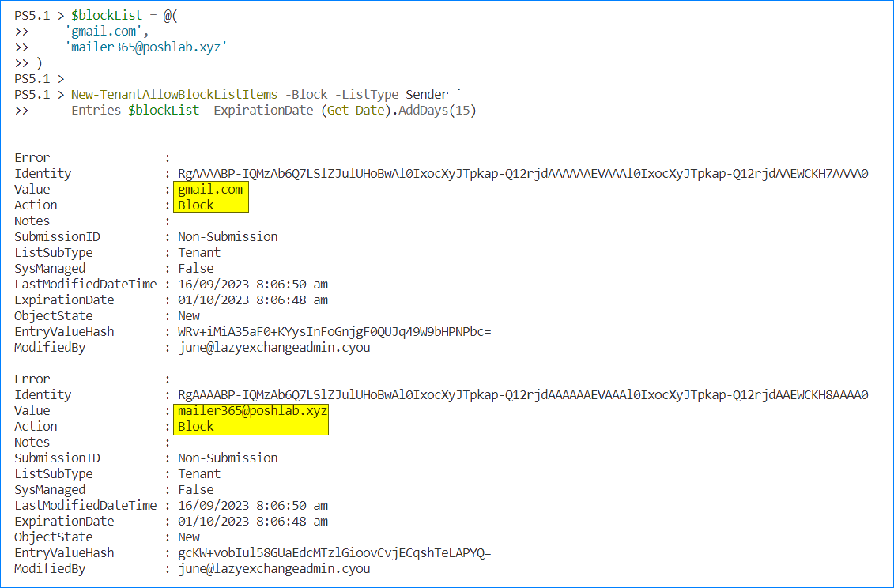The image size is (894, 588).
Task: Click the second Identity label
Action: 43,394
